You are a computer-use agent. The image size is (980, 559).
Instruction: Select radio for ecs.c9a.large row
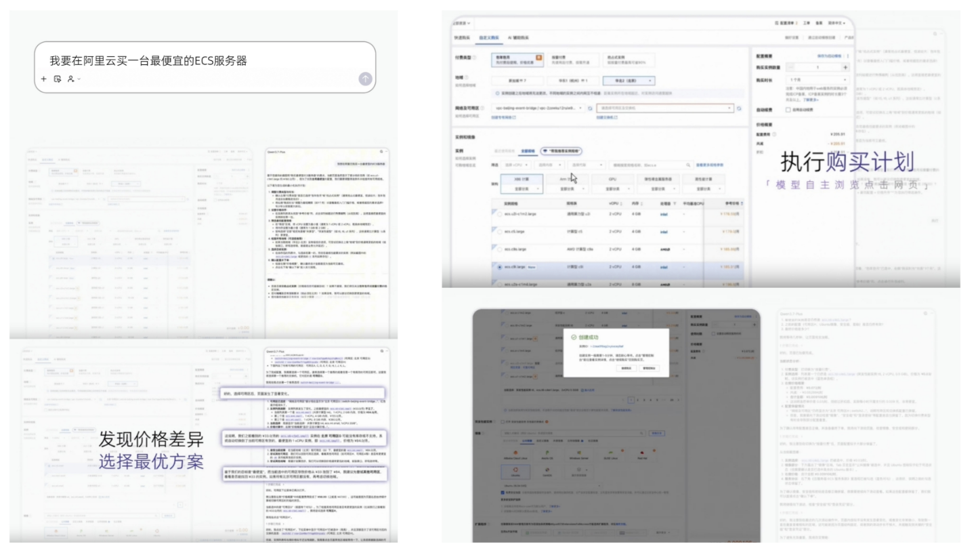pyautogui.click(x=500, y=249)
